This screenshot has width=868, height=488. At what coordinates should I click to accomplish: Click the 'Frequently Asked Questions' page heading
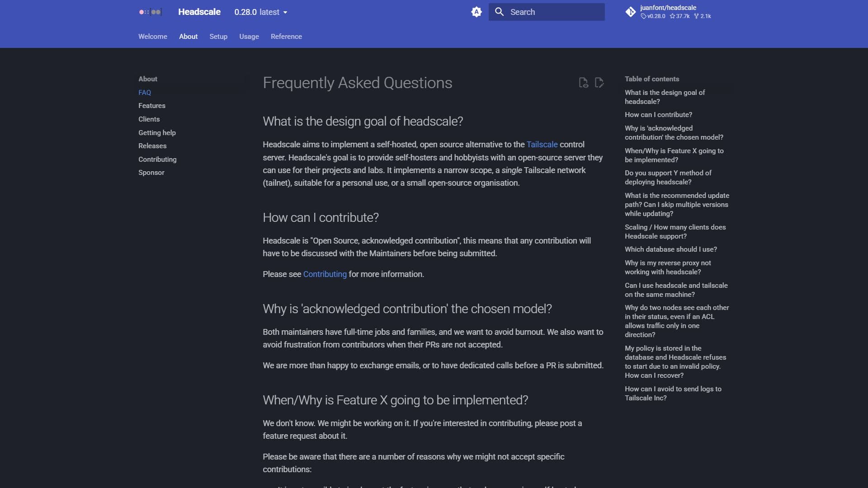coord(357,83)
